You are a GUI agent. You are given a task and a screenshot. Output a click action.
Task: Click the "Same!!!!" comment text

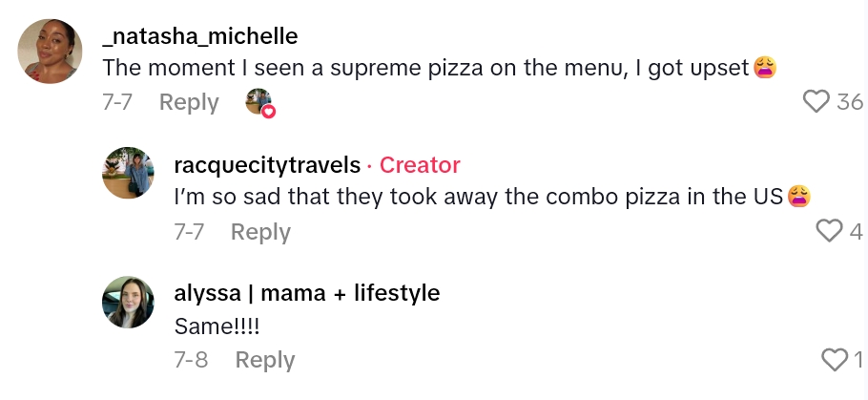point(217,326)
